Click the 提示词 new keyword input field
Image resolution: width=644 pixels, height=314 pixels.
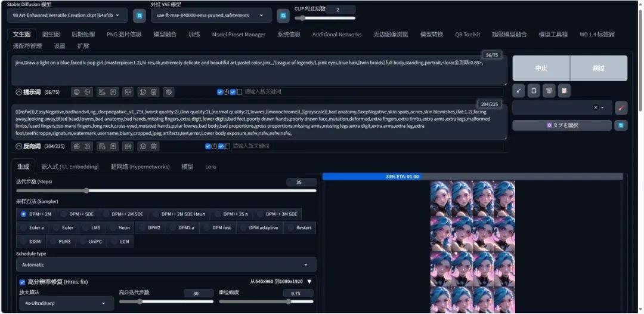click(373, 92)
